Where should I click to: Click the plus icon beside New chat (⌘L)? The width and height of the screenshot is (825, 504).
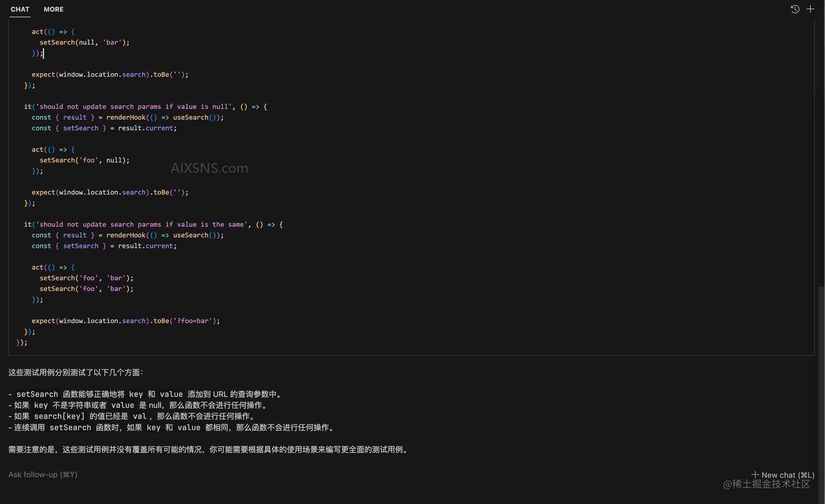point(756,475)
